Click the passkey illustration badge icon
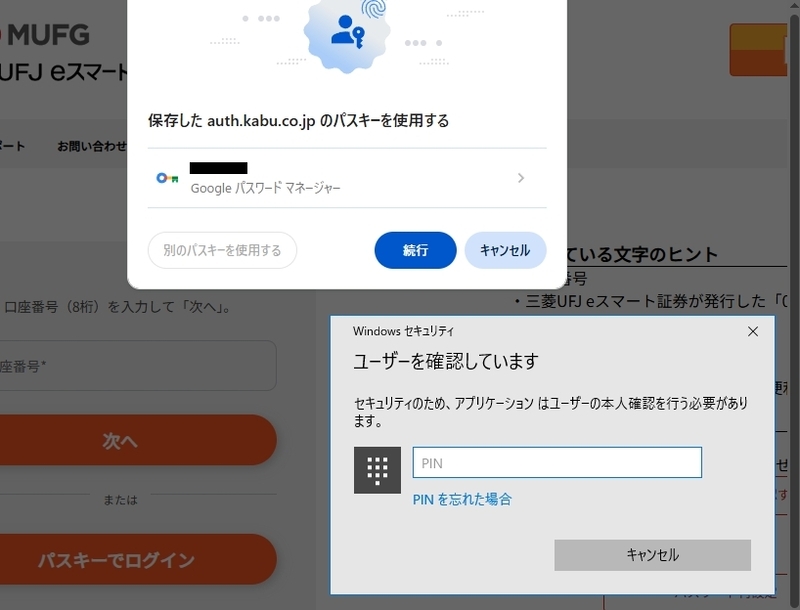This screenshot has height=610, width=800. [347, 33]
